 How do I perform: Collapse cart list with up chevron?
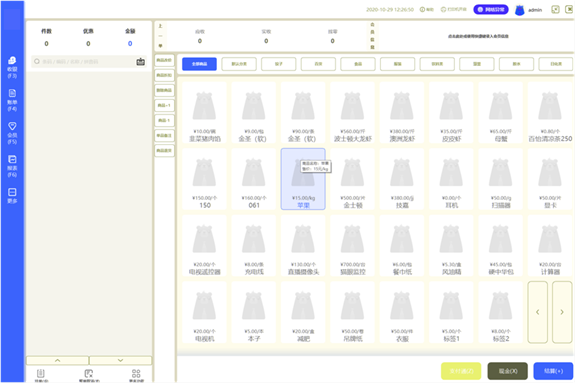pyautogui.click(x=58, y=360)
